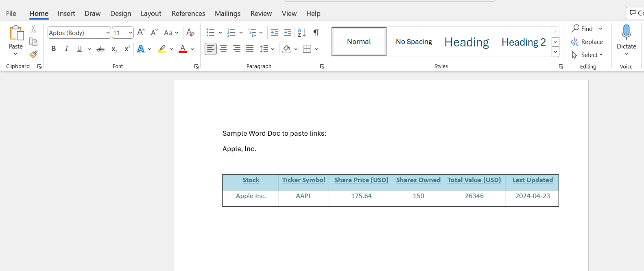Apply subscript formatting
Viewport: 644px width, 271px height.
click(114, 49)
